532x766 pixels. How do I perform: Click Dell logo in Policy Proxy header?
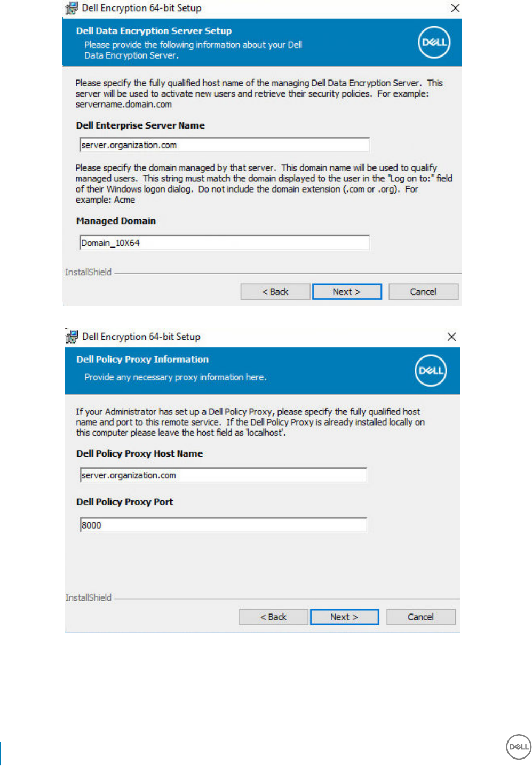[431, 371]
